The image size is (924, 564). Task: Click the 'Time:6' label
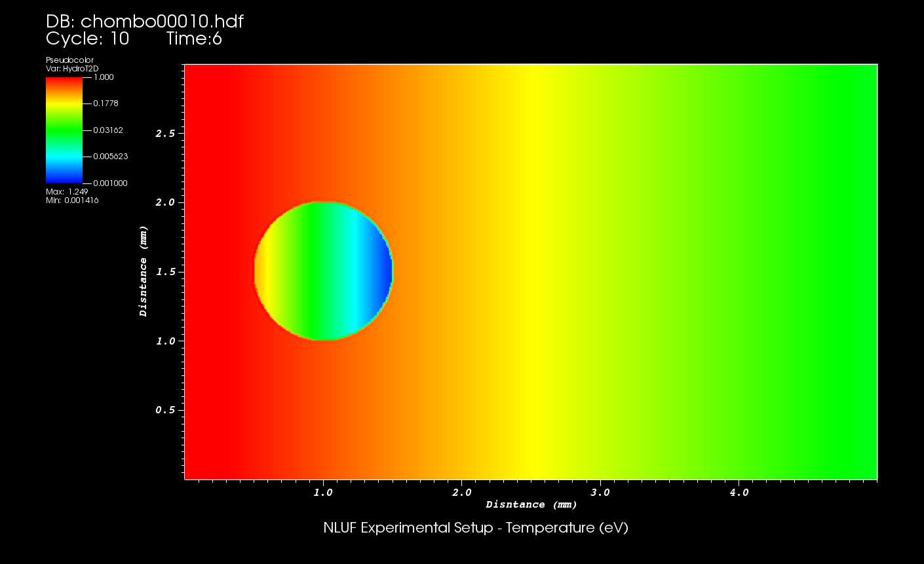[194, 39]
